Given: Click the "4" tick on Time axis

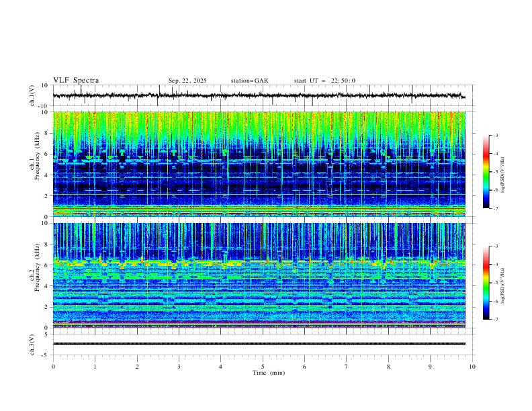Looking at the screenshot, I should [x=220, y=367].
